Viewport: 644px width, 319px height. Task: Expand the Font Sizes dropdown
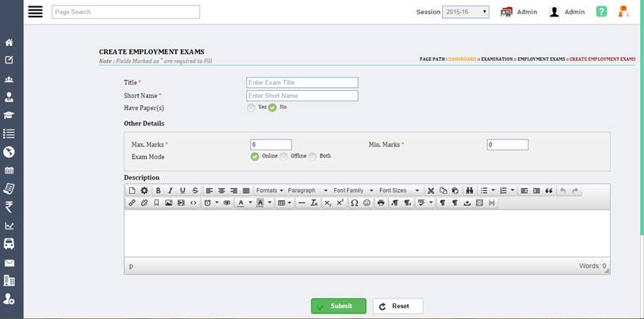pyautogui.click(x=398, y=191)
